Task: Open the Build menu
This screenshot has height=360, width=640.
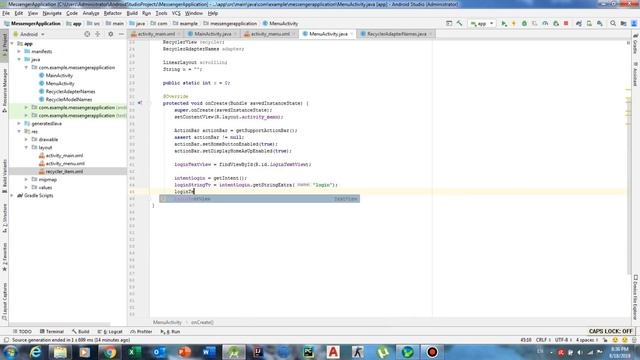Action: (x=132, y=13)
